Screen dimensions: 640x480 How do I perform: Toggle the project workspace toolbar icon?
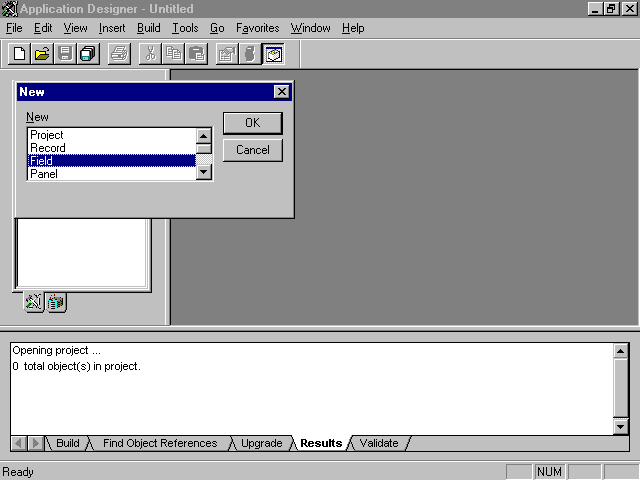273,54
